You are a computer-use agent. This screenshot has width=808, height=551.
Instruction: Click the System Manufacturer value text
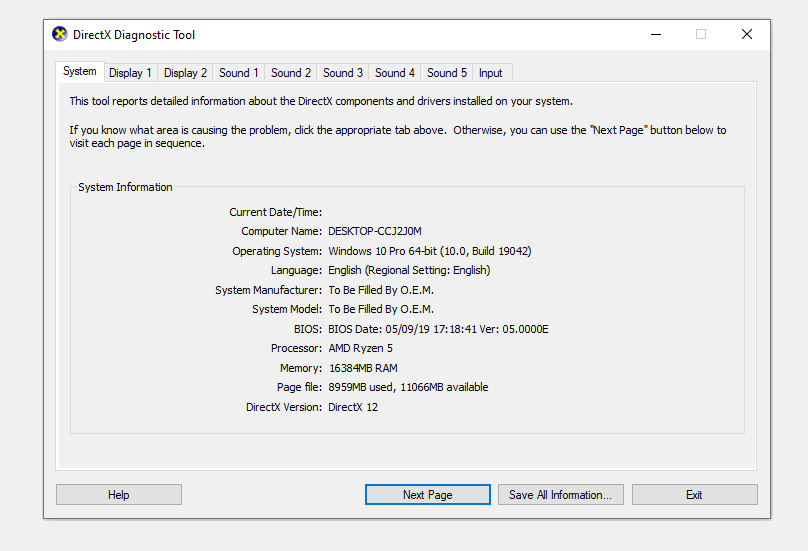click(381, 290)
